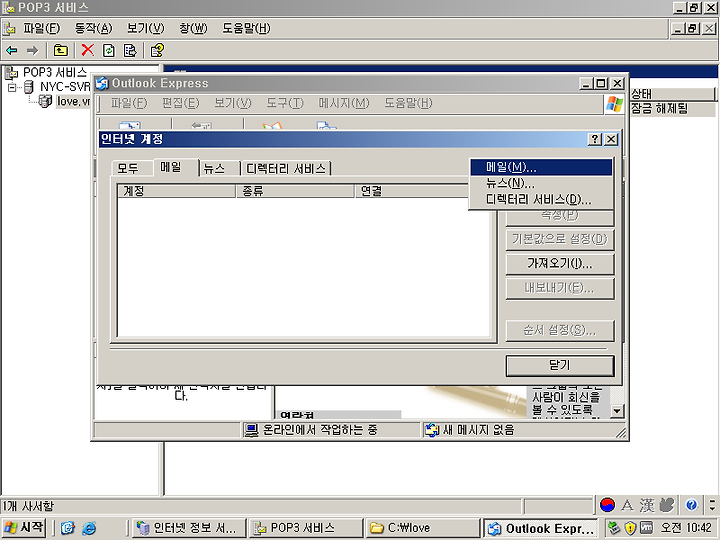Click the green Refresh toolbar icon
This screenshot has height=540, width=720.
tap(109, 50)
